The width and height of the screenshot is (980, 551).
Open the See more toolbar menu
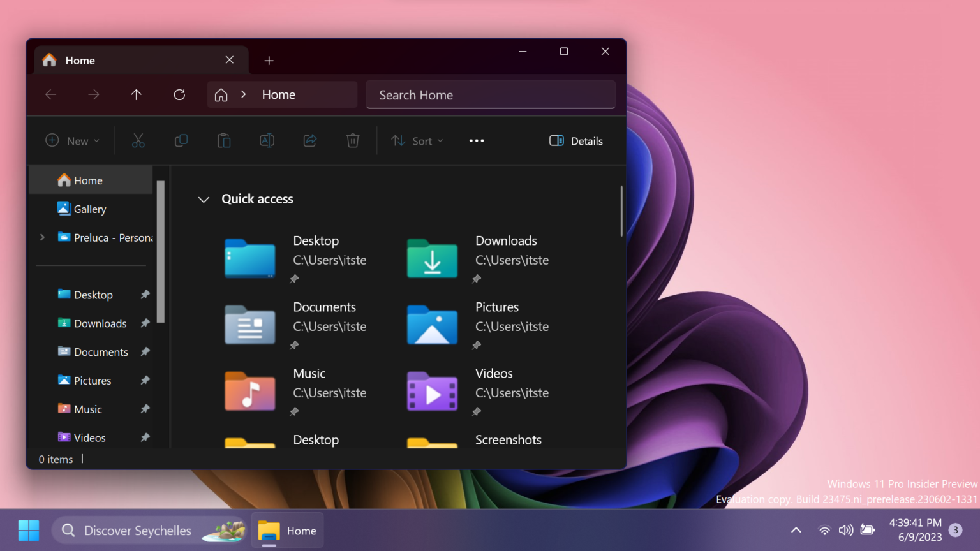click(x=476, y=140)
